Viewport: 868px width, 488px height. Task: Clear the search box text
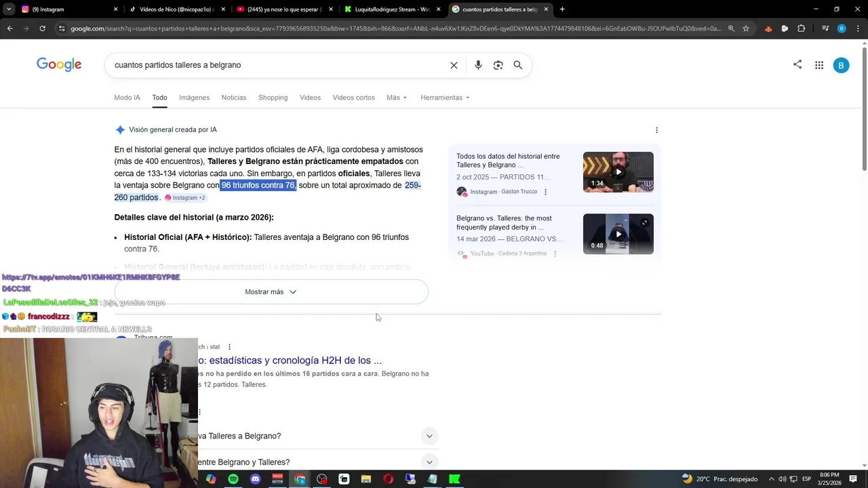(454, 65)
